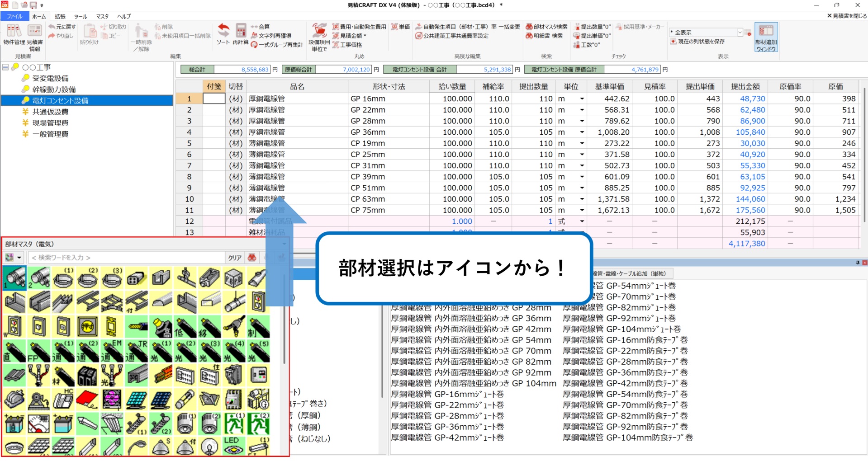Select the red sheet material icon
This screenshot has width=868, height=461.
[87, 400]
